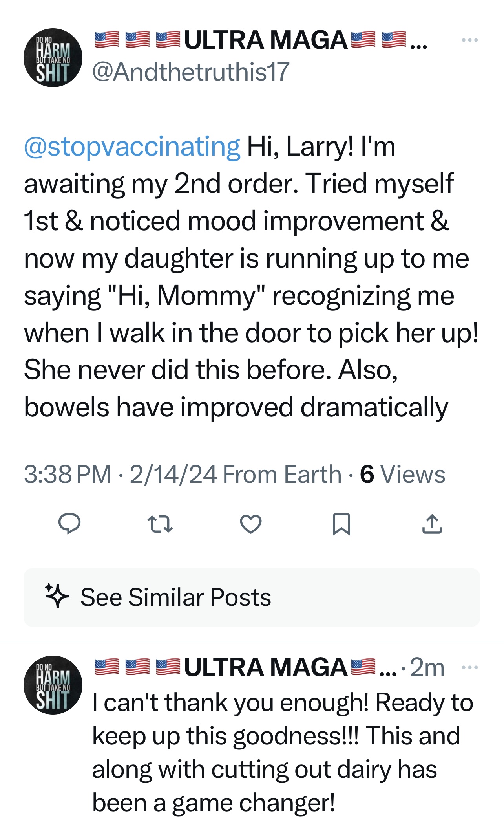Open main post author's profile picture
504x830 pixels.
(x=53, y=58)
